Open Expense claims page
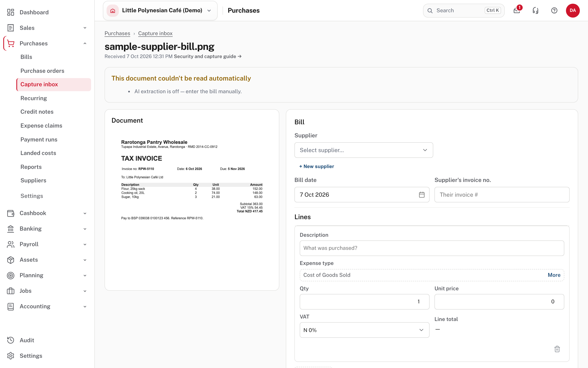The image size is (588, 368). coord(41,126)
